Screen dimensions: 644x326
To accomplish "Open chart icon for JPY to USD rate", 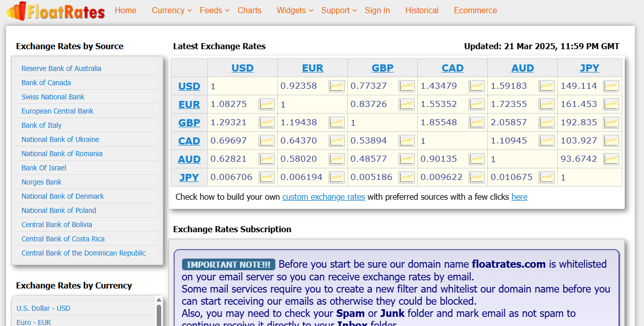I will click(x=267, y=177).
